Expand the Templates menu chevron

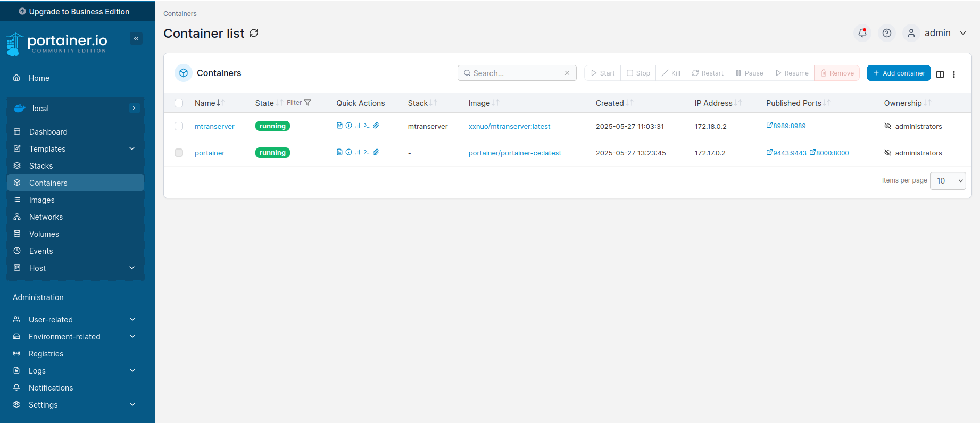(132, 148)
